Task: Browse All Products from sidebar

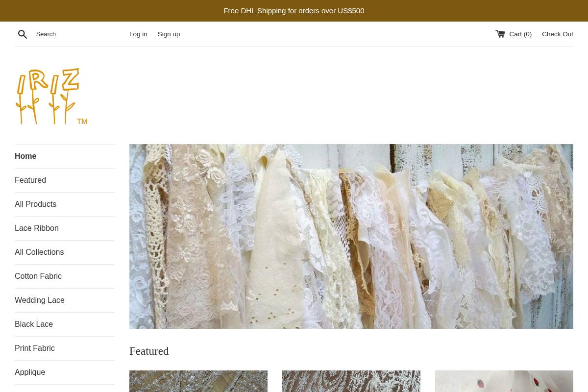Action: pyautogui.click(x=35, y=204)
